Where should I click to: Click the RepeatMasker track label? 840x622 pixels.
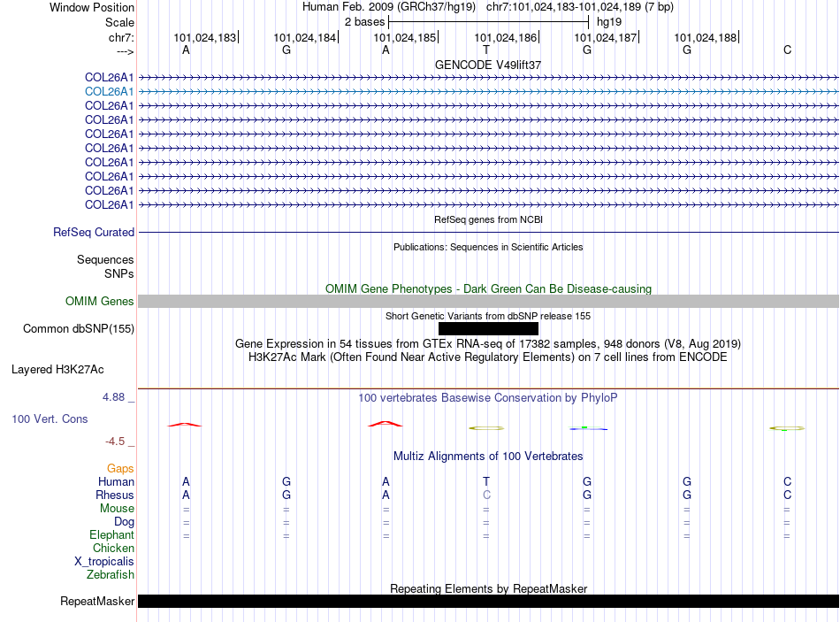[97, 601]
